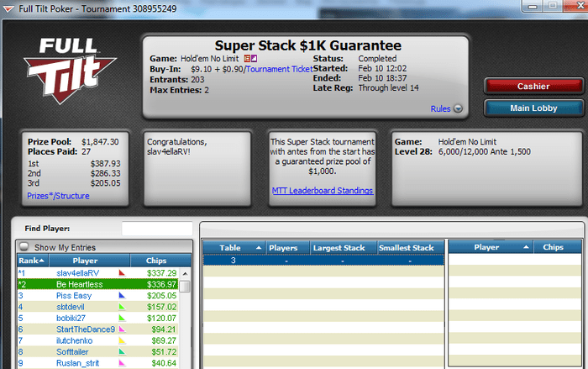Click the green flag icon beside sbtdevil
The height and width of the screenshot is (369, 588).
click(x=122, y=307)
